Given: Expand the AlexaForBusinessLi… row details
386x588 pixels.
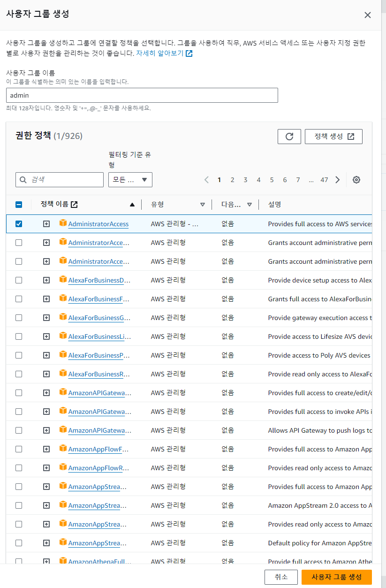Looking at the screenshot, I should click(x=46, y=336).
